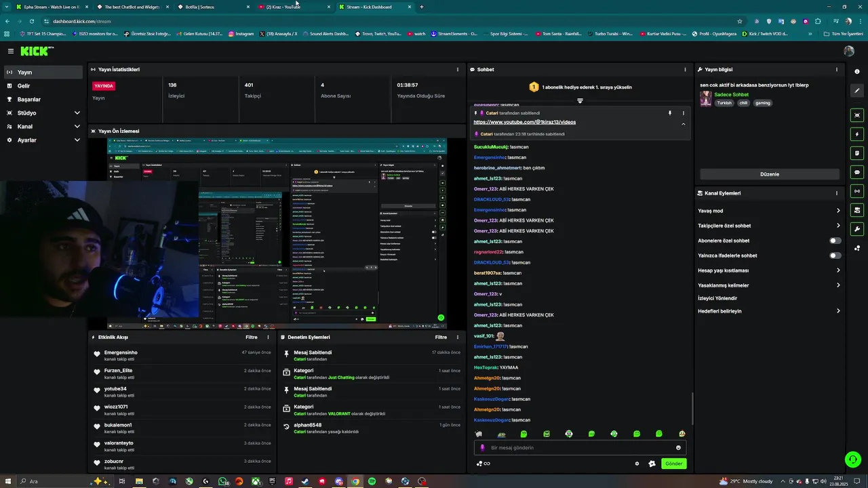Toggle the stream preview widget icon
The width and height of the screenshot is (868, 488).
(857, 115)
